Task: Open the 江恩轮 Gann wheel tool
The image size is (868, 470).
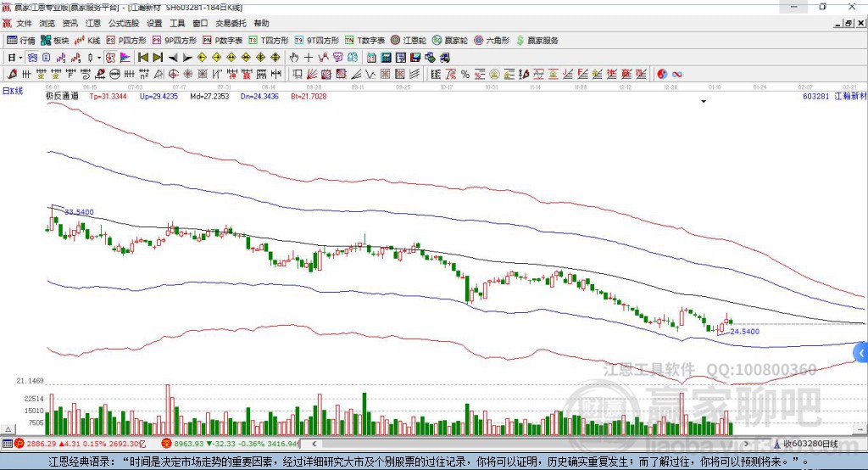Action: point(408,41)
